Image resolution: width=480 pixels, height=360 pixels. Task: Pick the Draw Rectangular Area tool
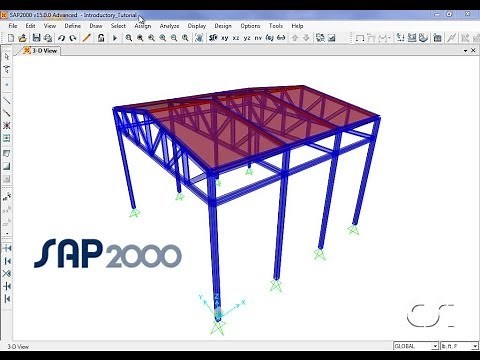pyautogui.click(x=7, y=166)
